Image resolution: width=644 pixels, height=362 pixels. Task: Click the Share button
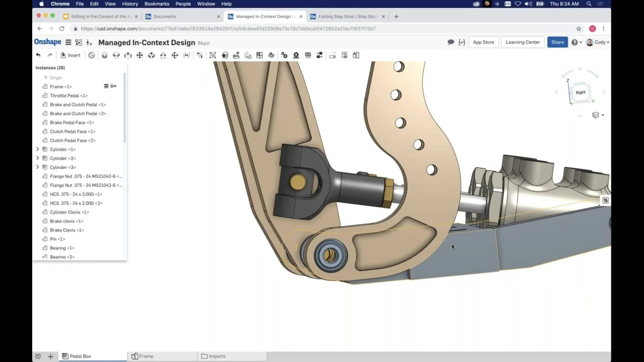pyautogui.click(x=557, y=42)
